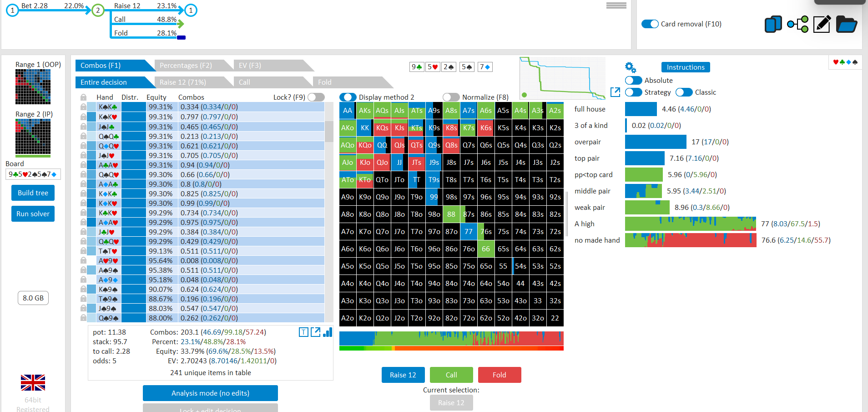Click lock icon for T♠T♥ row

(83, 251)
